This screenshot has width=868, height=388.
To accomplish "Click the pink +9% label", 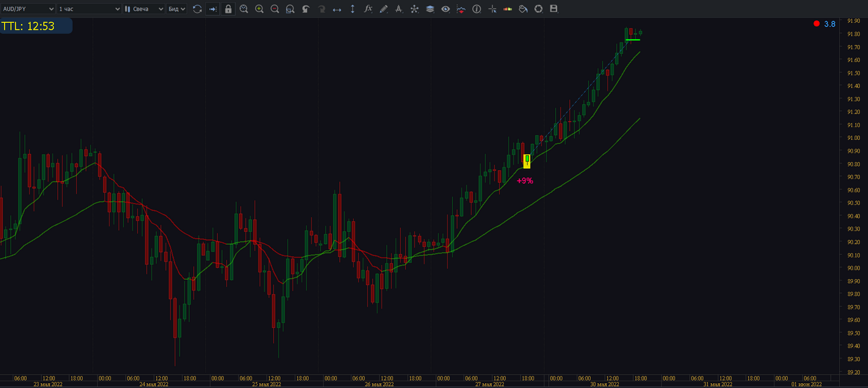I will coord(525,180).
